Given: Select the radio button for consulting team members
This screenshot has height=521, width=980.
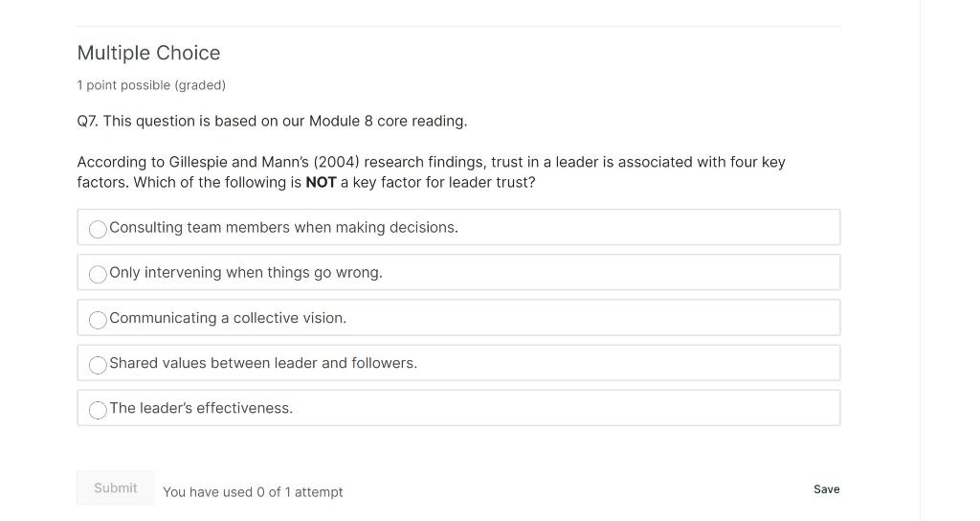Looking at the screenshot, I should [98, 229].
